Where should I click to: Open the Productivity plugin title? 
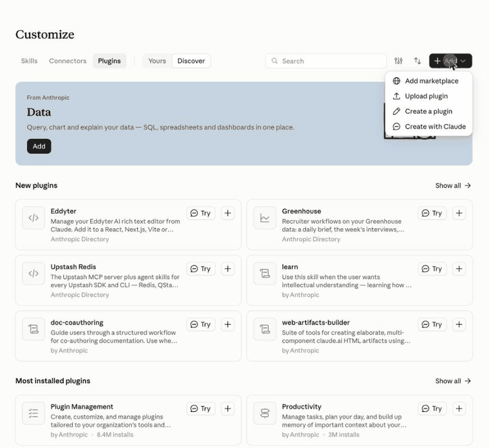click(x=301, y=407)
